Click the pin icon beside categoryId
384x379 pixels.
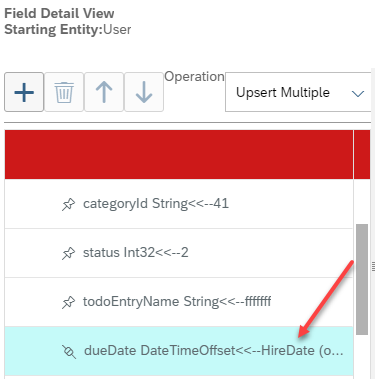coord(69,204)
